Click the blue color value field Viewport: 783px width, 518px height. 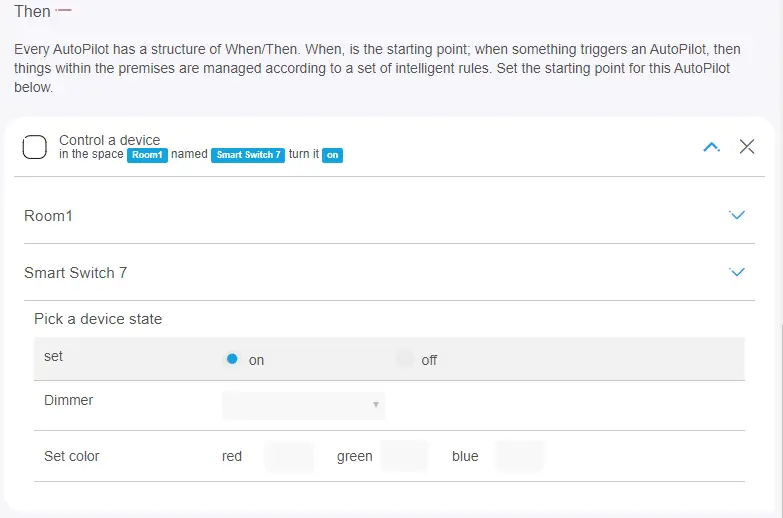click(x=519, y=456)
